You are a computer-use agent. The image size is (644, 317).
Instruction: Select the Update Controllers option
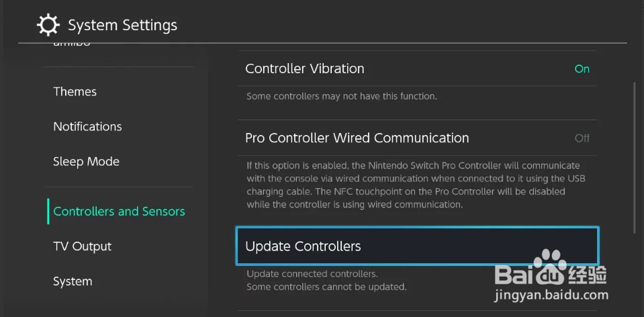tap(417, 246)
